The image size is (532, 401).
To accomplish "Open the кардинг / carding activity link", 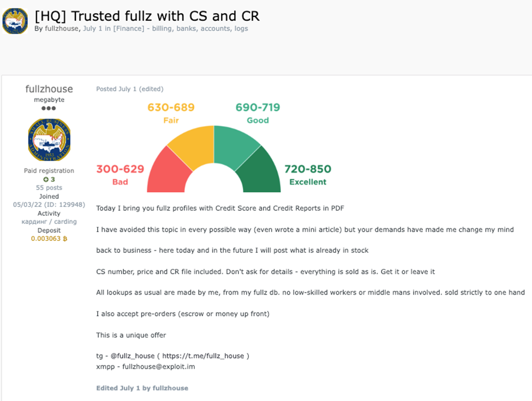I will coord(49,222).
